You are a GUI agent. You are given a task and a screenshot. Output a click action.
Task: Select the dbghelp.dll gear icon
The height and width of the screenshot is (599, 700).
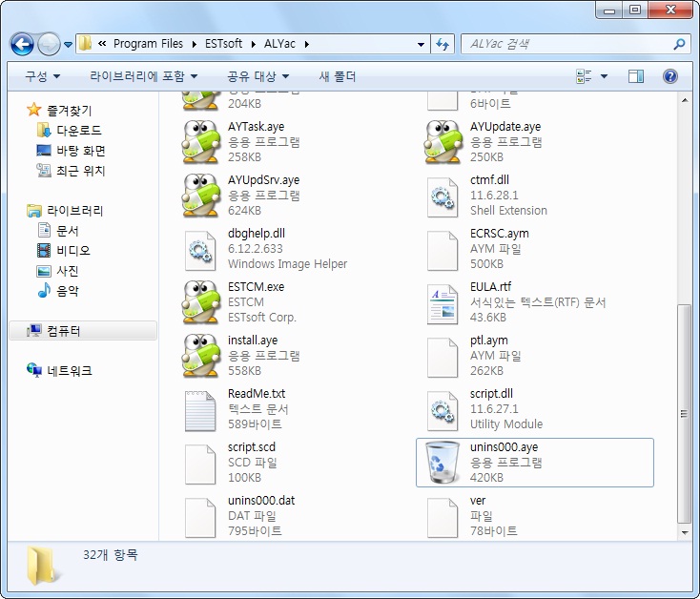tap(200, 251)
